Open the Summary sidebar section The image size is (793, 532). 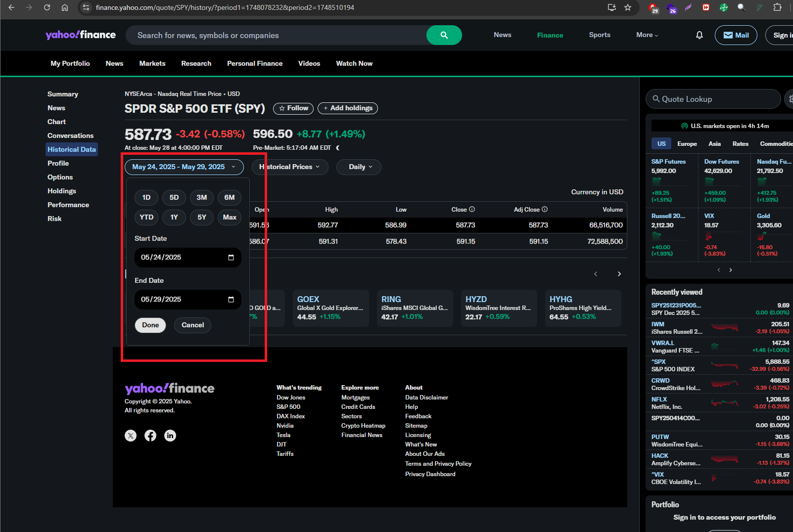(x=63, y=94)
